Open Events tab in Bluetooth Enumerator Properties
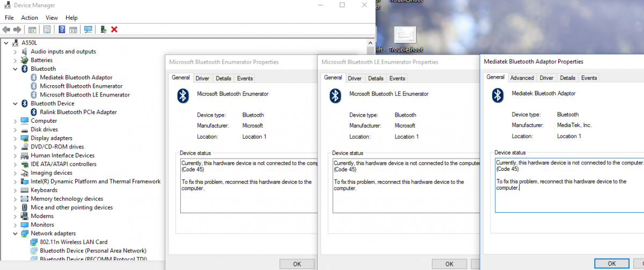This screenshot has width=644, height=270. (x=245, y=78)
